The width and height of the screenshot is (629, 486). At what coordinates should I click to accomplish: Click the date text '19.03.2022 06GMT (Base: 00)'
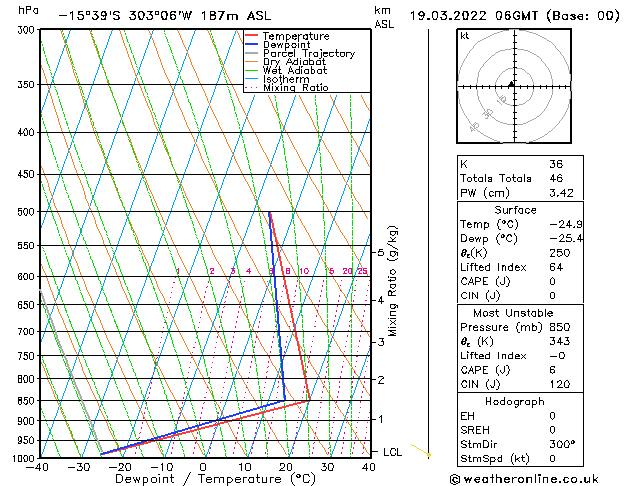(x=514, y=16)
